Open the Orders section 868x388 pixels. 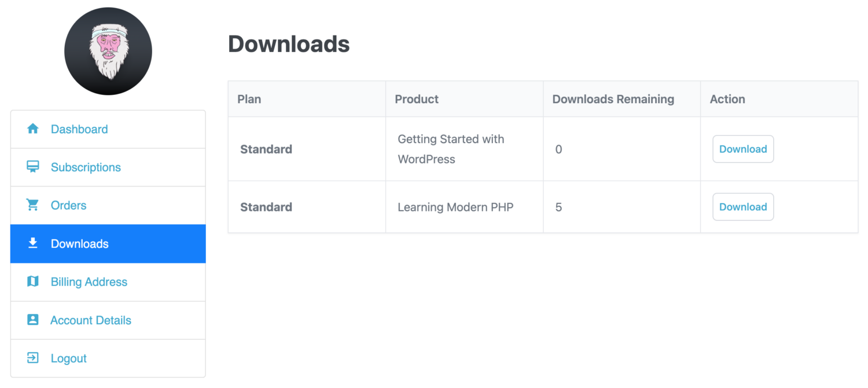(108, 206)
